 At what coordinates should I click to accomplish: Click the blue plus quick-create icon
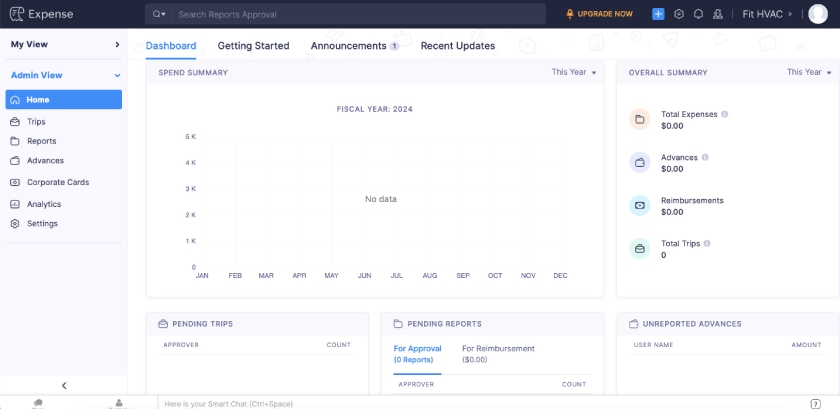658,14
